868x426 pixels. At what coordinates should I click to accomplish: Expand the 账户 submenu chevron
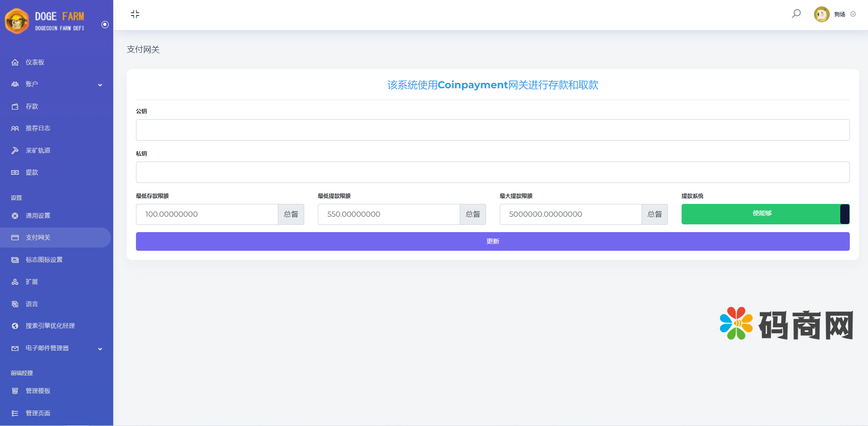point(100,85)
